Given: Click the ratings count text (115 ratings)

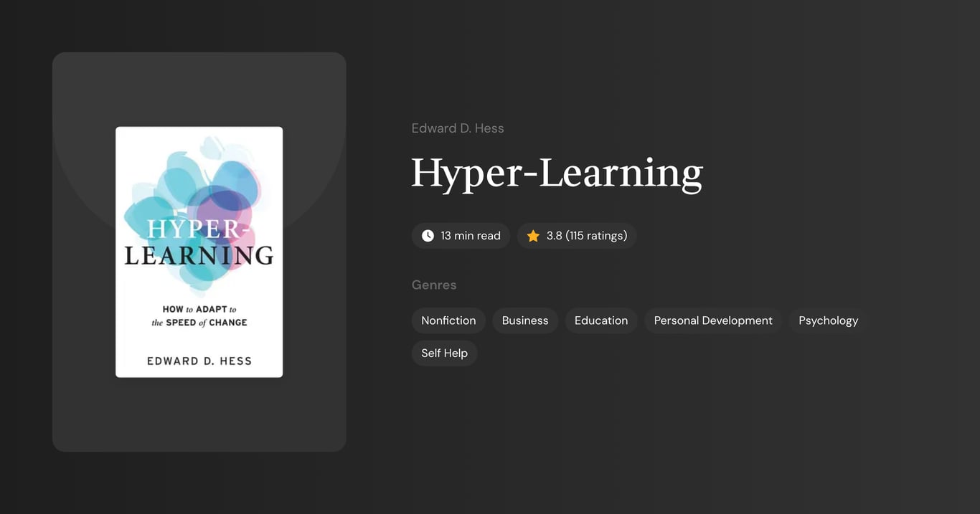Looking at the screenshot, I should (x=595, y=235).
